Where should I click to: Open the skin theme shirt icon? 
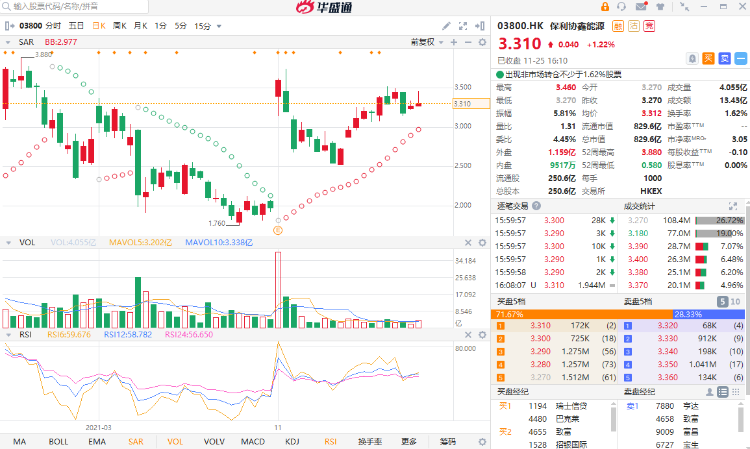click(660, 7)
